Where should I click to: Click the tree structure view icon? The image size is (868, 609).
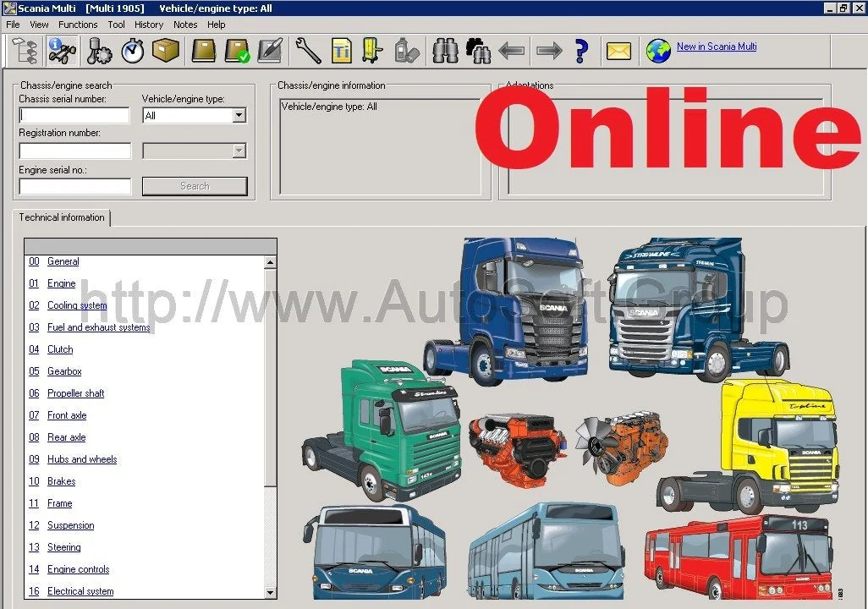pos(25,51)
